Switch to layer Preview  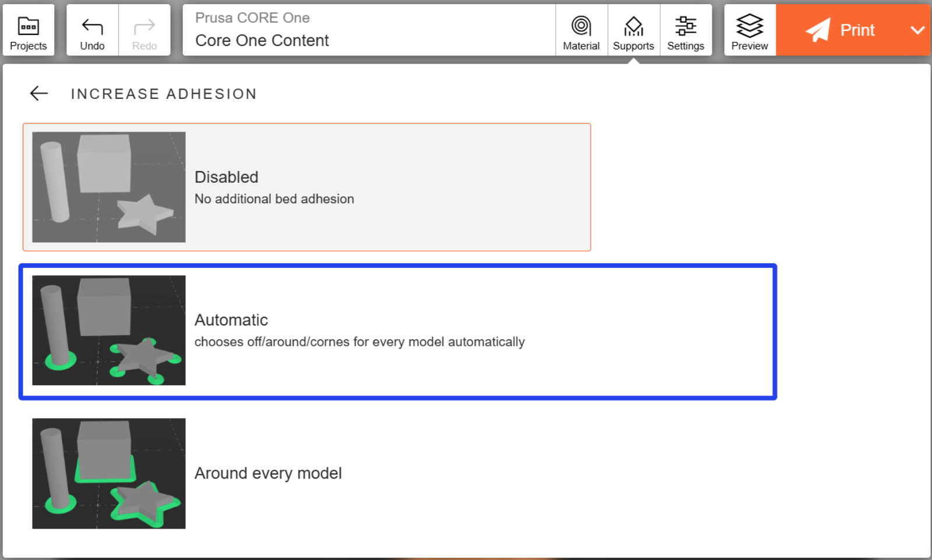pos(750,30)
